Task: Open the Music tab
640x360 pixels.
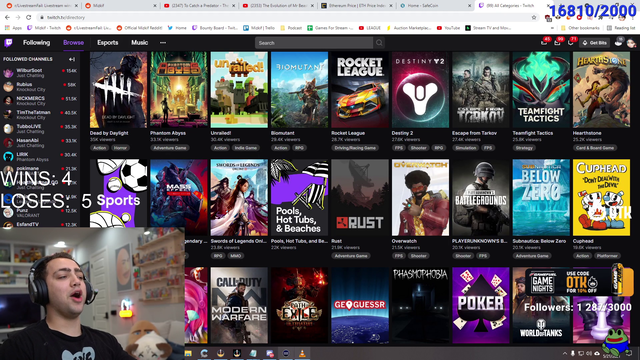Action: pyautogui.click(x=140, y=42)
